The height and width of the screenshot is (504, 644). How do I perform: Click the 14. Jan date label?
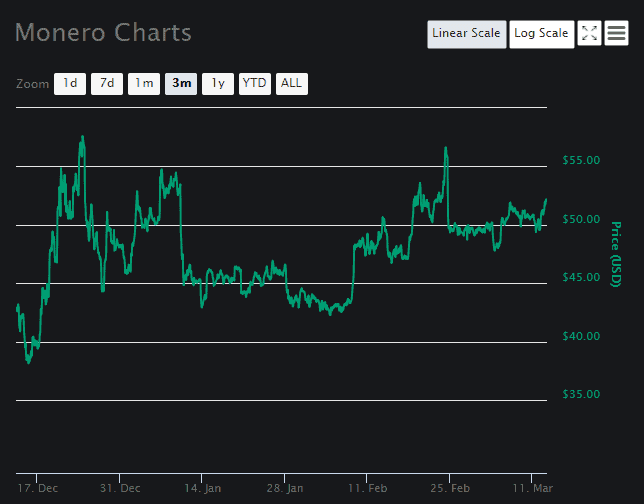click(x=202, y=488)
